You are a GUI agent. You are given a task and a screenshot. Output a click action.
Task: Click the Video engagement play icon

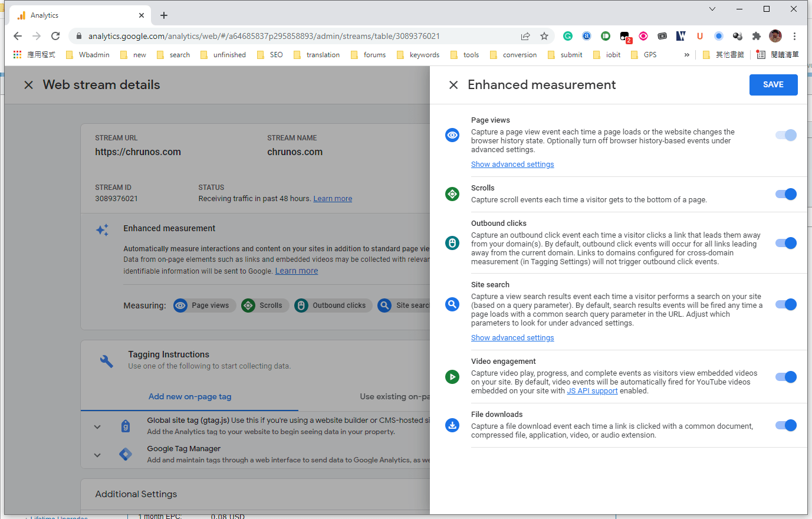tap(452, 377)
